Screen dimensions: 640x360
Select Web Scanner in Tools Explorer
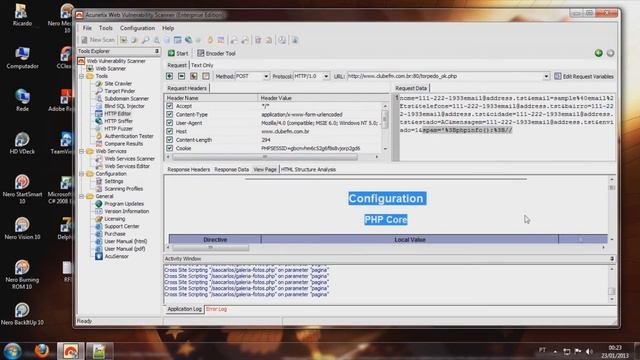click(x=110, y=69)
